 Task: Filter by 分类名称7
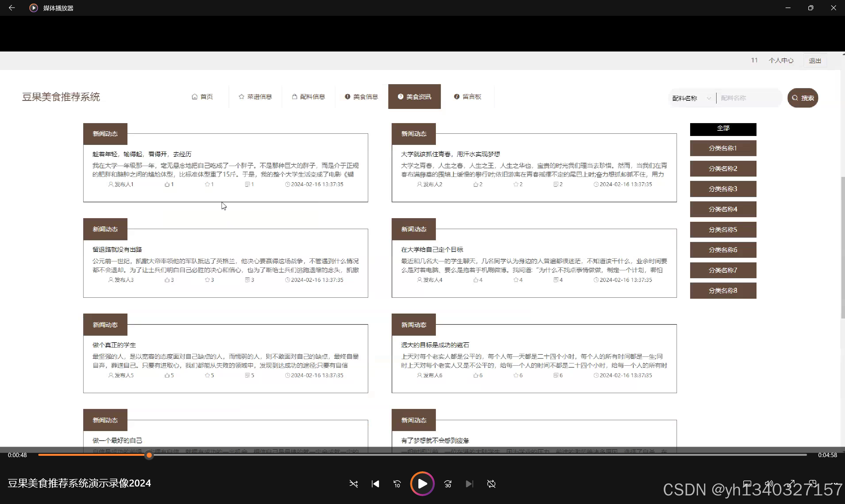[723, 270]
